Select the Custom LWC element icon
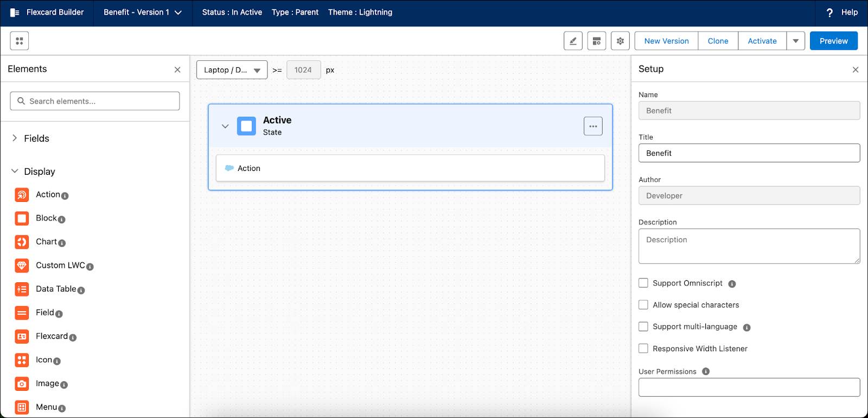 pyautogui.click(x=22, y=265)
